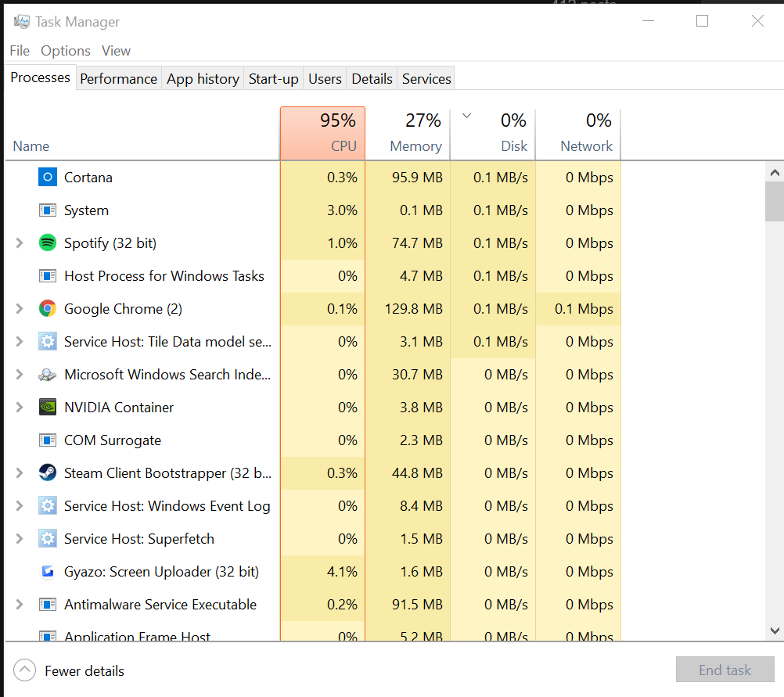Viewport: 784px width, 697px height.
Task: Click the Steam Client Bootstrapper icon
Action: pyautogui.click(x=48, y=473)
